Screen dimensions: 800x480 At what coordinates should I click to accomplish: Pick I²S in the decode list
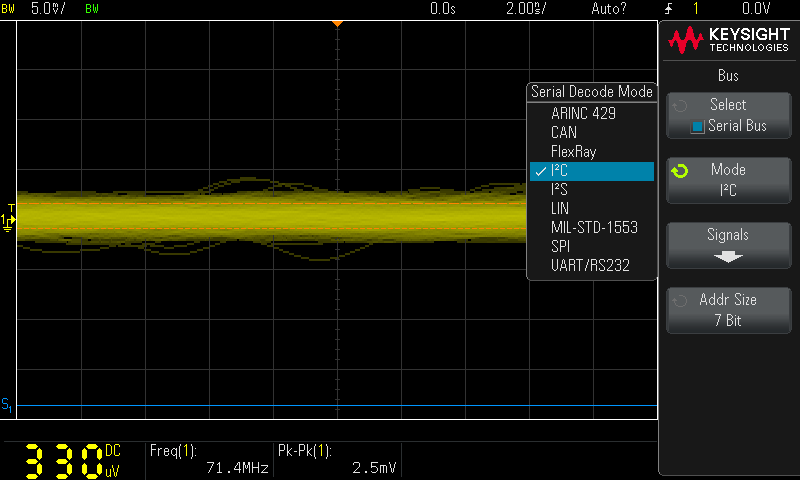click(559, 189)
